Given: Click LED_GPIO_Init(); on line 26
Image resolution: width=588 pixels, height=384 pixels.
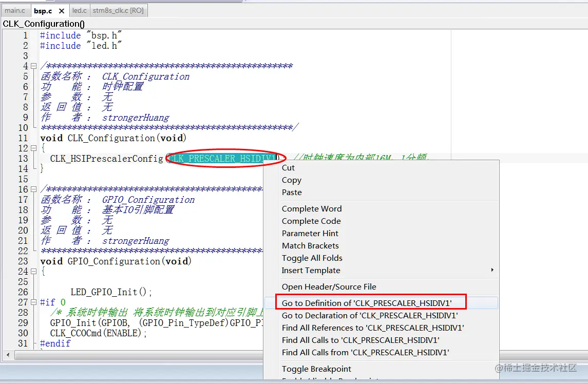Looking at the screenshot, I should tap(111, 292).
